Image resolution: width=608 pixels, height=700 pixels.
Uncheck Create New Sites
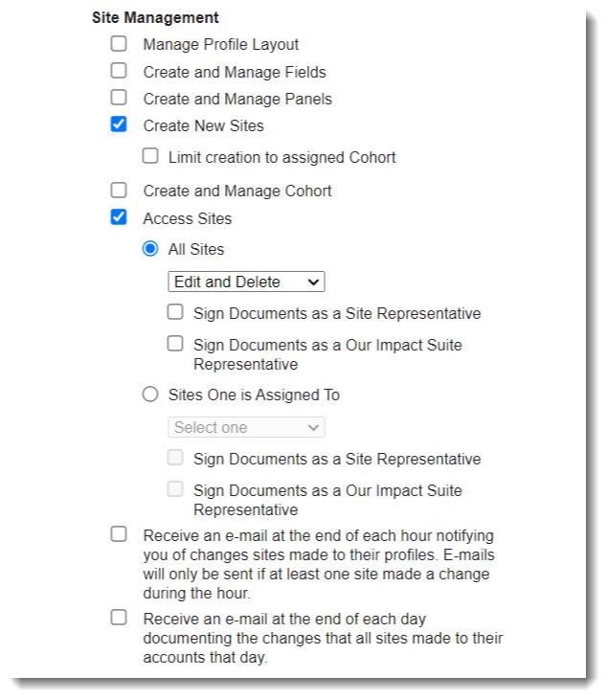119,124
